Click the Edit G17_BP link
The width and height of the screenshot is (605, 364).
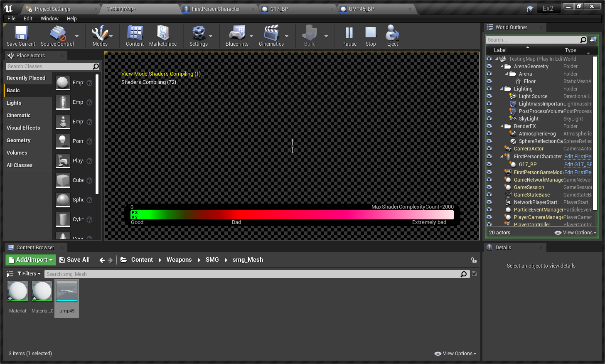pos(578,165)
